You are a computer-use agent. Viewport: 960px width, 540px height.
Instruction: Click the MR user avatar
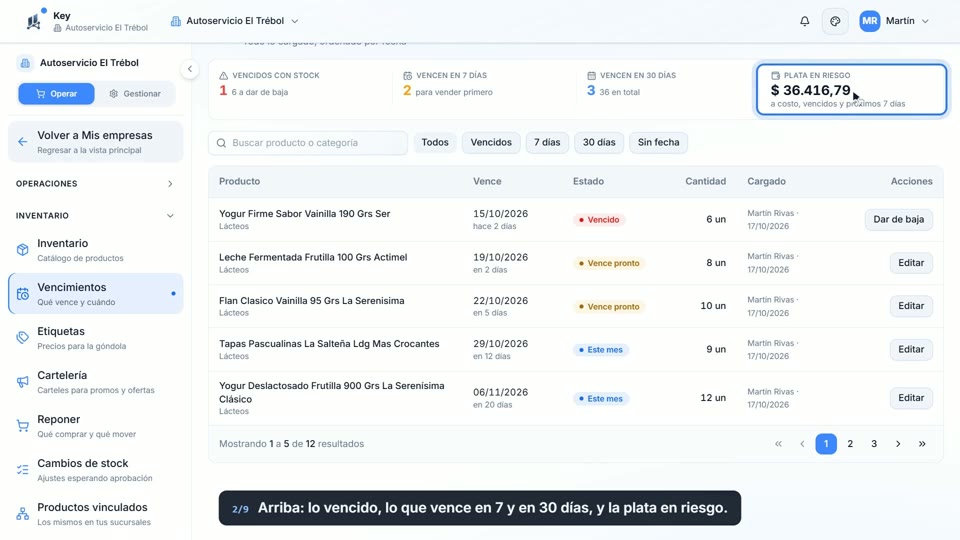(x=869, y=21)
